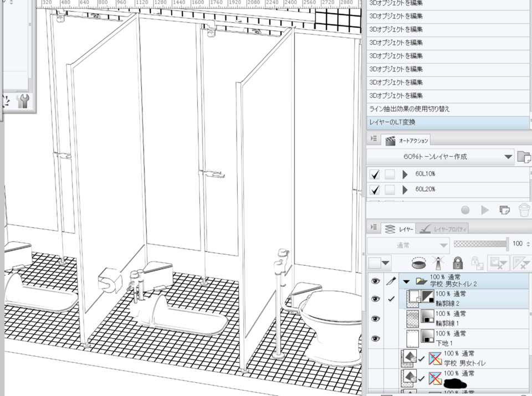The height and width of the screenshot is (396, 532).
Task: Expand the 60L10% action steps
Action: (x=405, y=174)
